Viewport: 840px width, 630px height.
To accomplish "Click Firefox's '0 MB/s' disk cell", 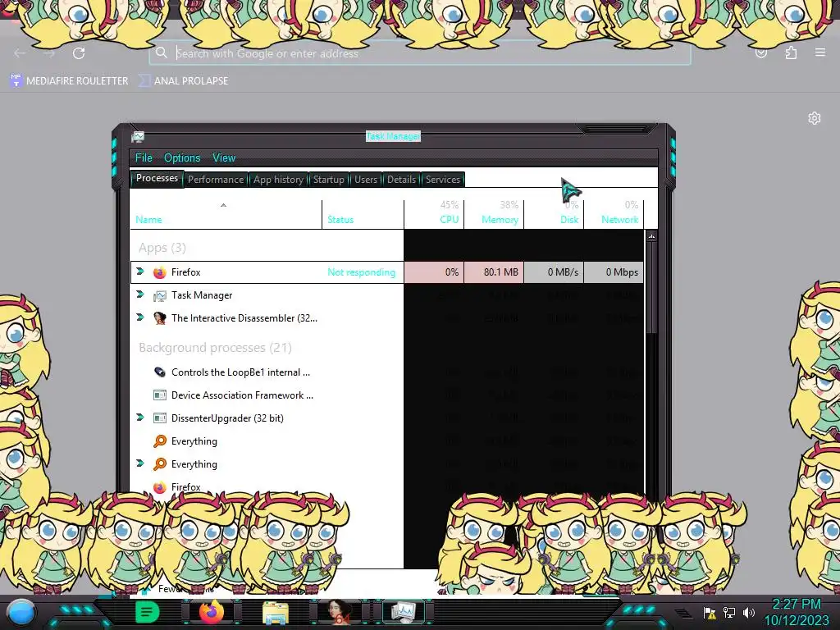I will point(554,272).
